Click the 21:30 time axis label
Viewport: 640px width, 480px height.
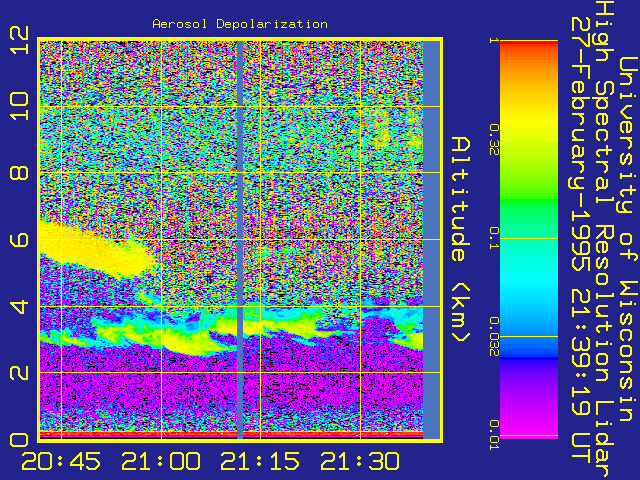click(360, 461)
